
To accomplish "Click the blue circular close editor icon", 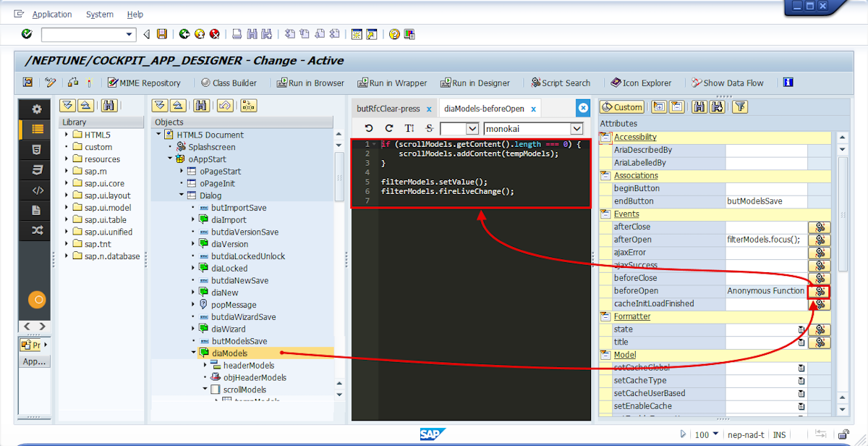I will 583,108.
